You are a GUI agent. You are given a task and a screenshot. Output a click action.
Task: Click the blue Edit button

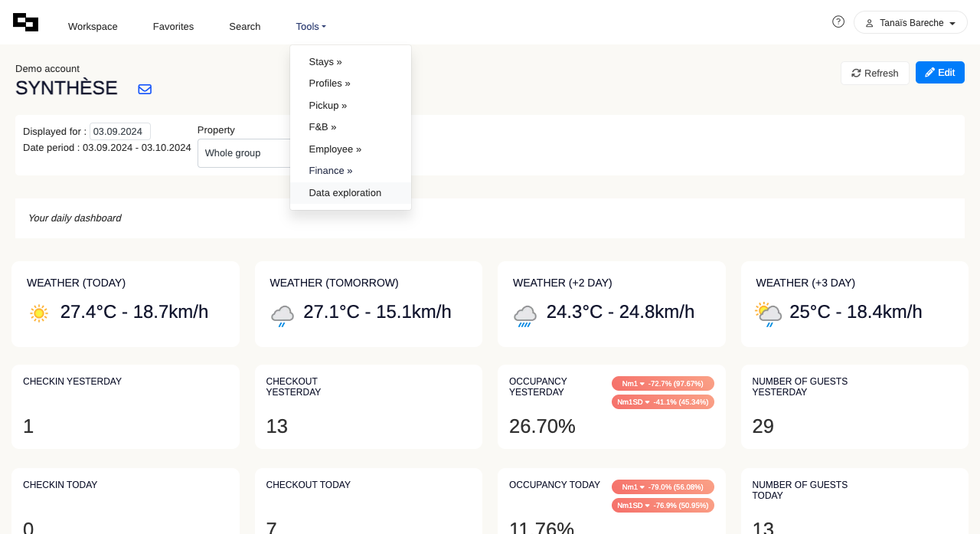[x=939, y=73]
